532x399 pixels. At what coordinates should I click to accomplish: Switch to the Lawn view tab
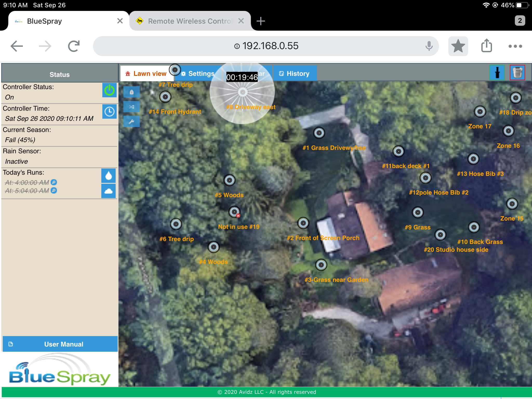[x=146, y=74]
